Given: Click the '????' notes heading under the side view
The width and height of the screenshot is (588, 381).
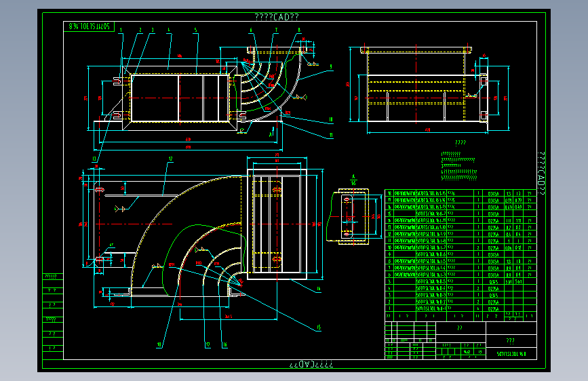Looking at the screenshot, I should pyautogui.click(x=460, y=142).
